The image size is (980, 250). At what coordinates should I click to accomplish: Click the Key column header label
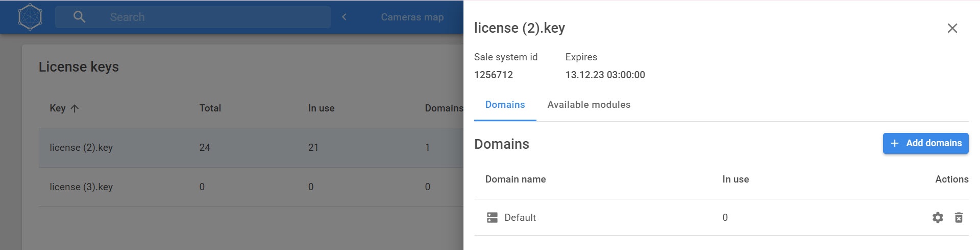pos(57,108)
